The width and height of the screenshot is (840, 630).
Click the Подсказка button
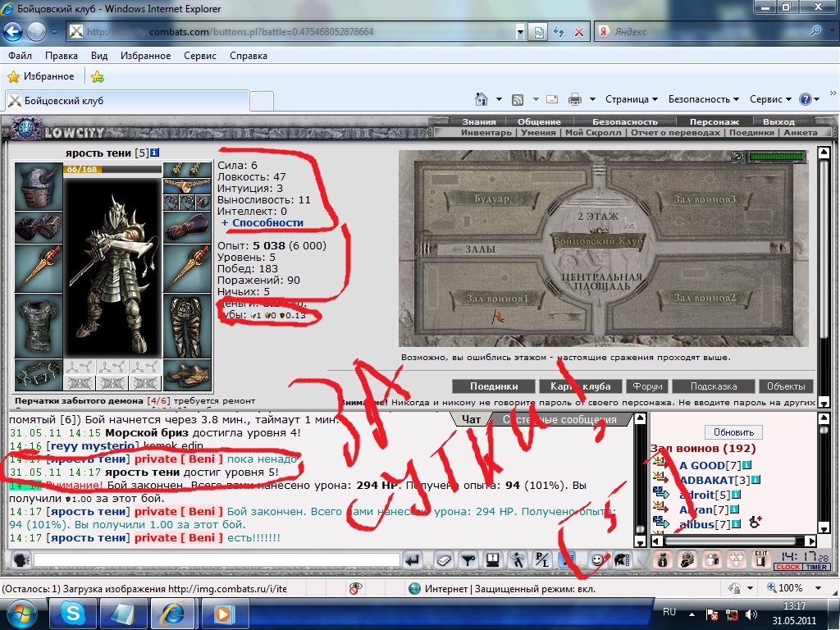(x=714, y=386)
